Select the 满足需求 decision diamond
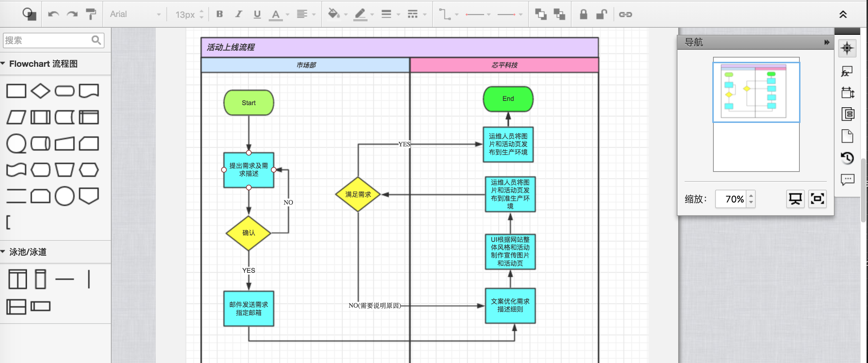The image size is (868, 363). click(358, 194)
